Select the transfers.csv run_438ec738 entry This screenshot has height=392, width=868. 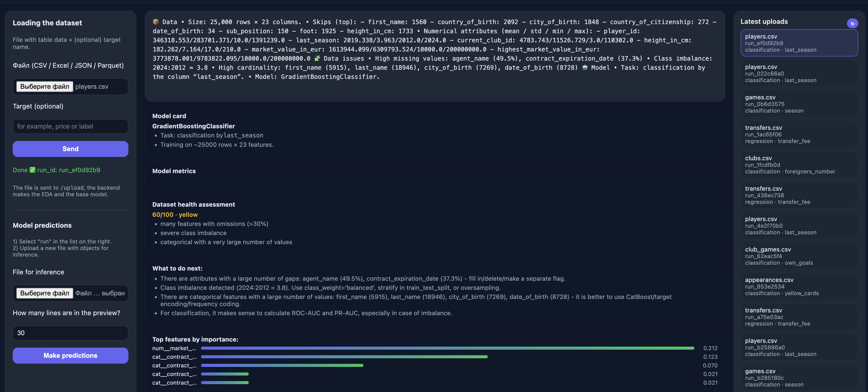pyautogui.click(x=799, y=195)
